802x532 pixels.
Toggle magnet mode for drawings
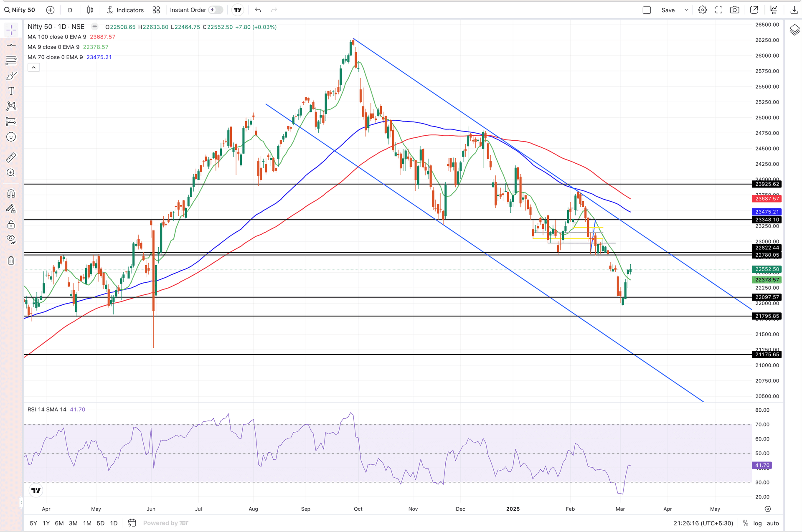tap(11, 194)
